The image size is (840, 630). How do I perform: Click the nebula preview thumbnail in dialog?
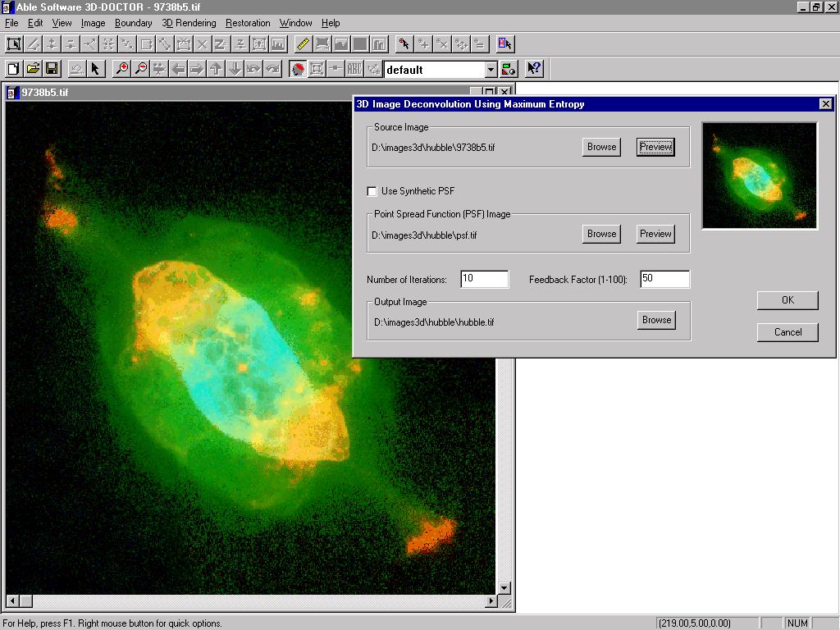pos(760,176)
